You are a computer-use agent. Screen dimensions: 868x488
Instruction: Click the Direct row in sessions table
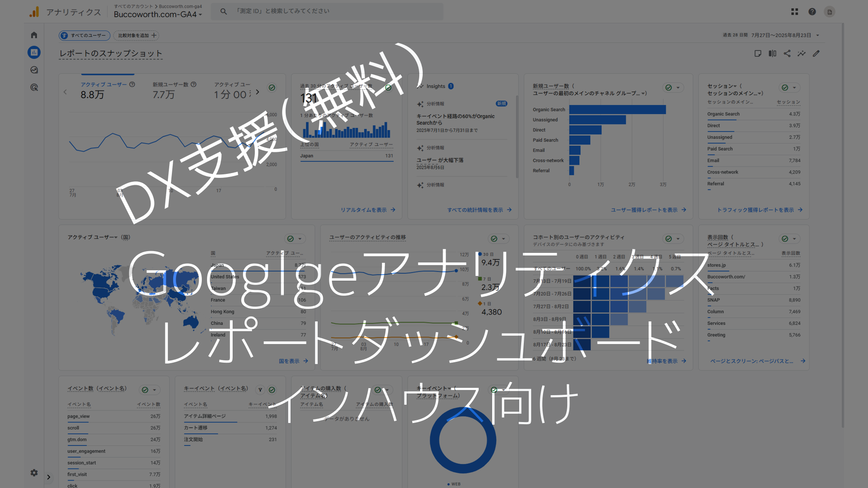tap(753, 126)
